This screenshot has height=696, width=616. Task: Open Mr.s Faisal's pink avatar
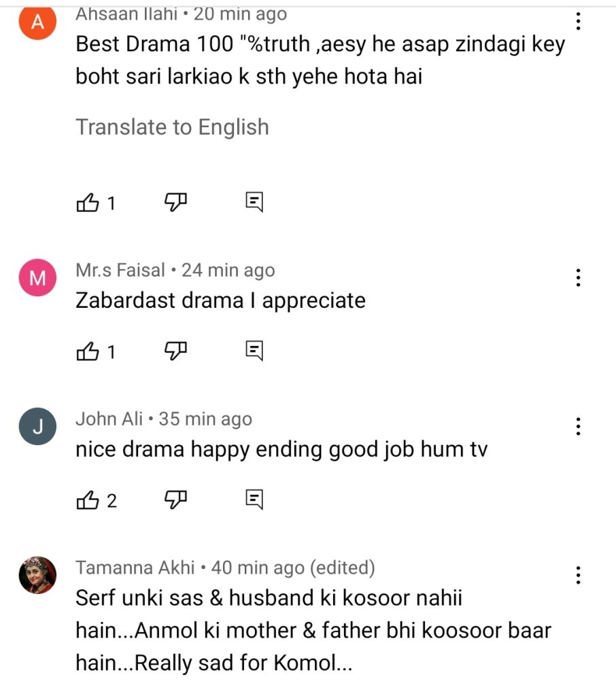tap(38, 277)
